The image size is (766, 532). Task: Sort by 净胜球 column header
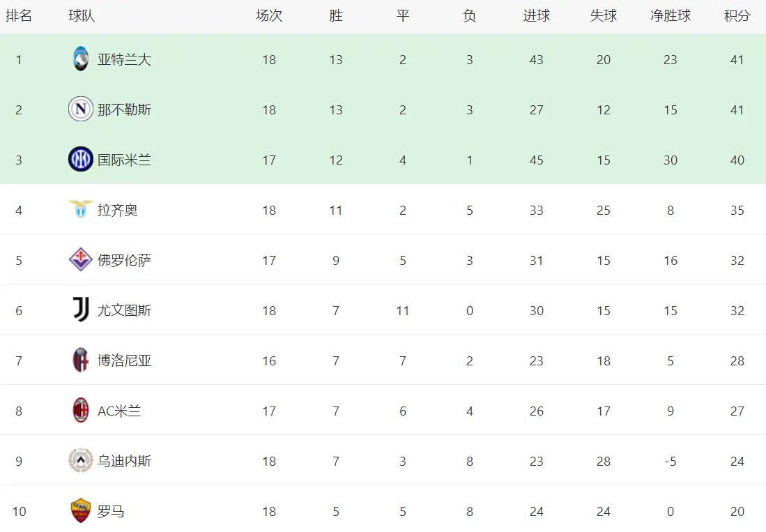[x=670, y=16]
